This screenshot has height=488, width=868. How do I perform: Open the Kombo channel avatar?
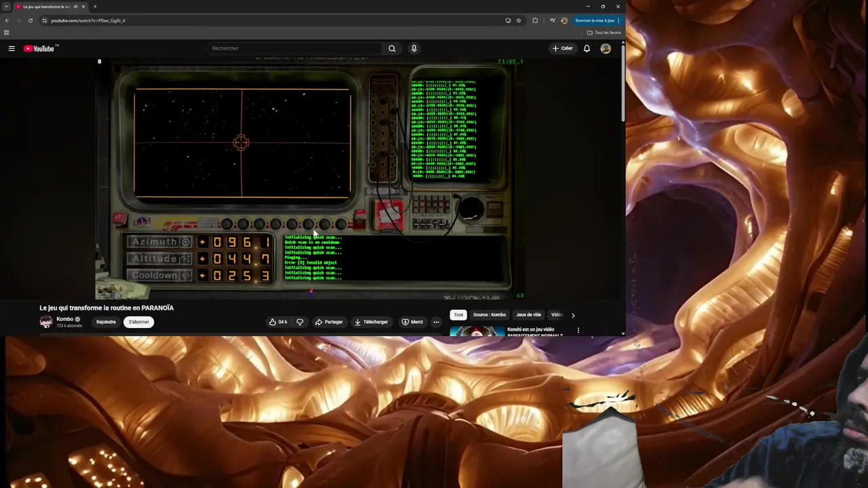pos(46,322)
